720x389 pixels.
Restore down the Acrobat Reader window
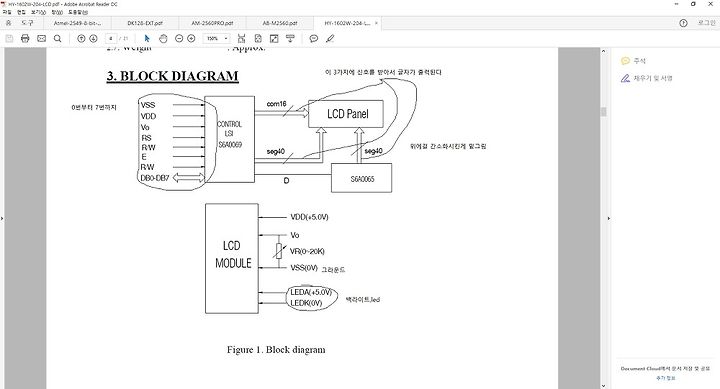pos(693,4)
